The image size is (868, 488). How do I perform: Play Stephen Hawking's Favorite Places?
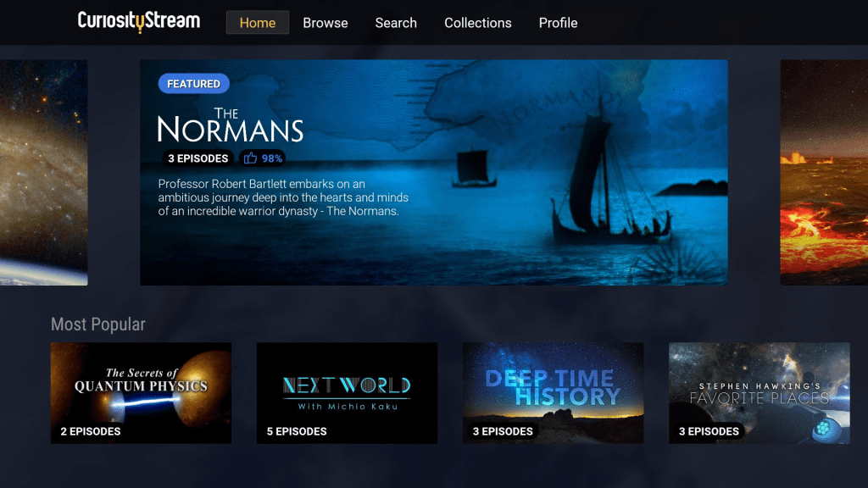coord(759,391)
